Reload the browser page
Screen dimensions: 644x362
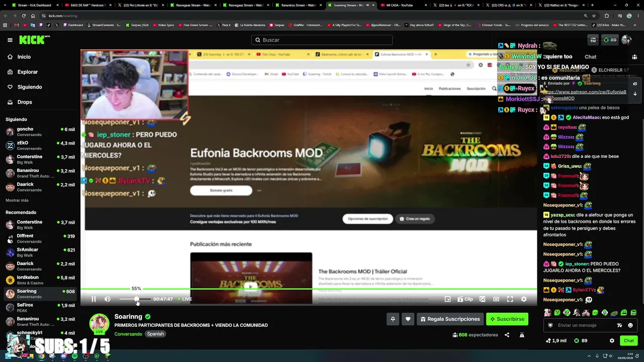23,16
